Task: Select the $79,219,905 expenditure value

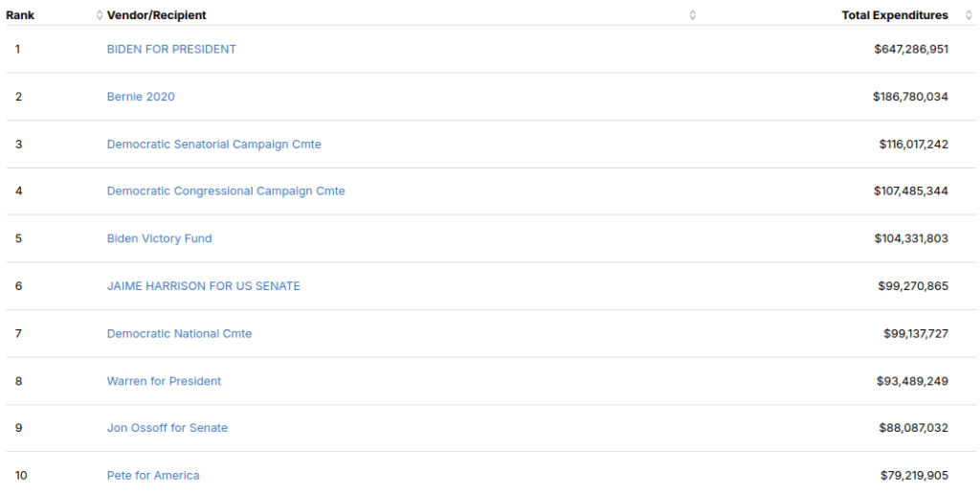Action: click(914, 475)
